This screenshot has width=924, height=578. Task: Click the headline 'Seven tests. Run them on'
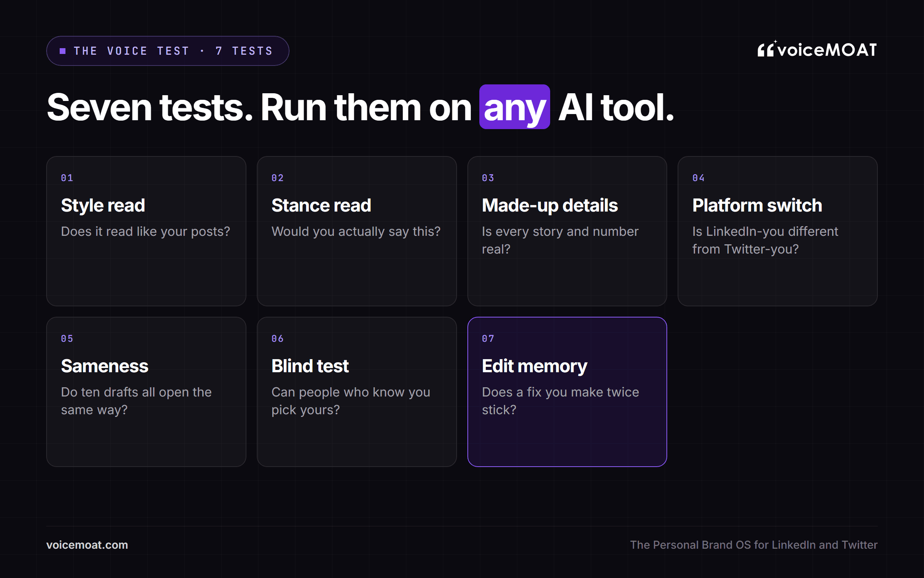(x=259, y=108)
